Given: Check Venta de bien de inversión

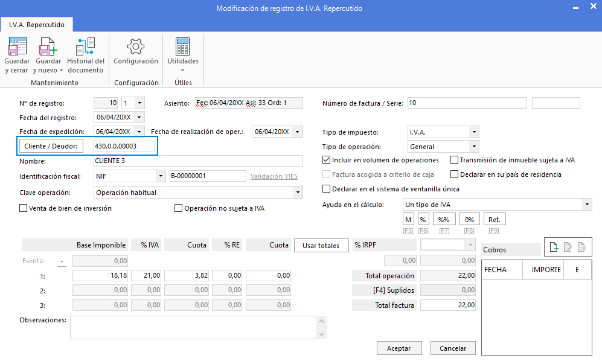Looking at the screenshot, I should click(24, 208).
